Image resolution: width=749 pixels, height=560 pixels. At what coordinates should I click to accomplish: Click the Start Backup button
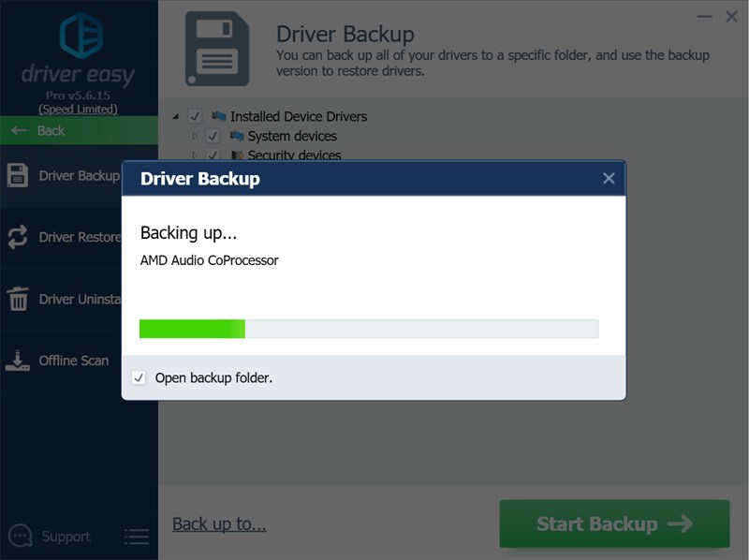coord(614,524)
